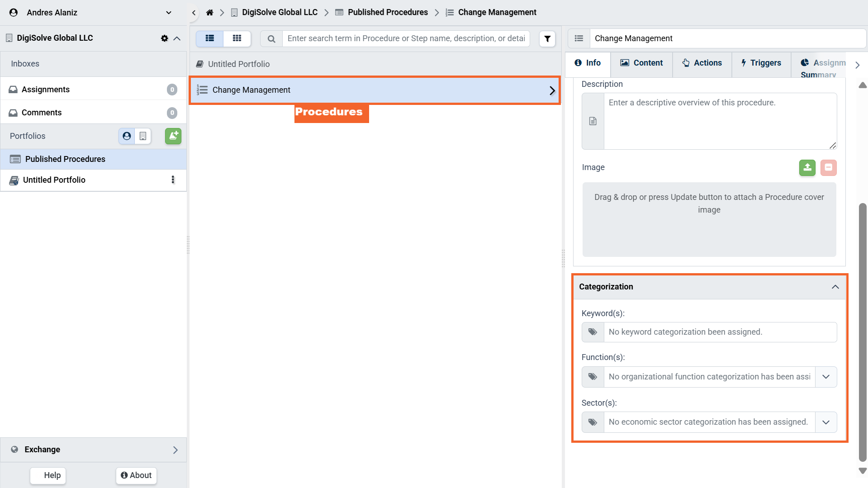868x488 pixels.
Task: Expand the Sector(s) dropdown
Action: click(825, 422)
